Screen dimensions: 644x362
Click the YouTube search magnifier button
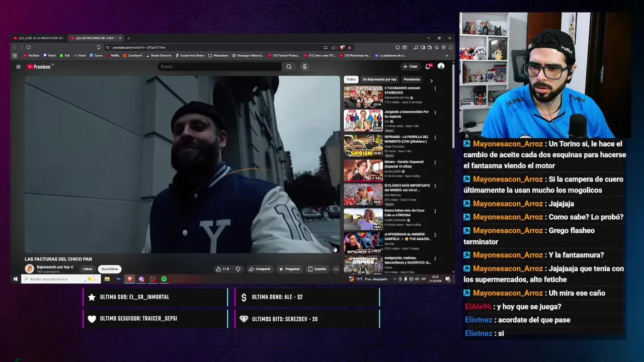click(x=289, y=66)
